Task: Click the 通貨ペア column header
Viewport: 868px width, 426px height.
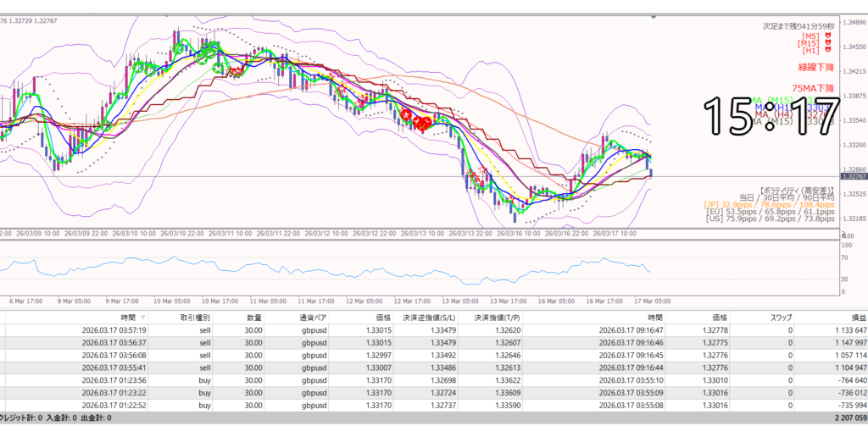Action: point(309,318)
